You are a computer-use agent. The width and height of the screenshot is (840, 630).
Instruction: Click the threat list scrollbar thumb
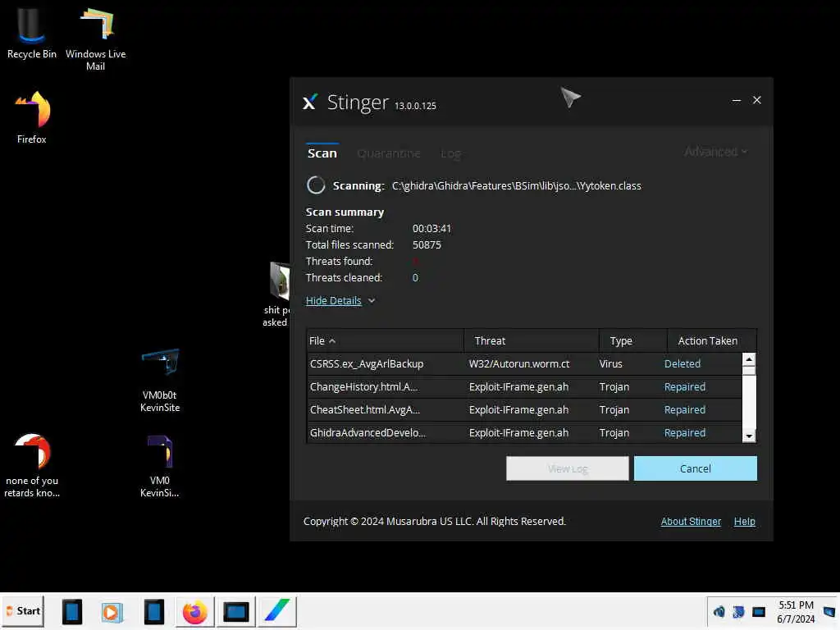pyautogui.click(x=749, y=370)
